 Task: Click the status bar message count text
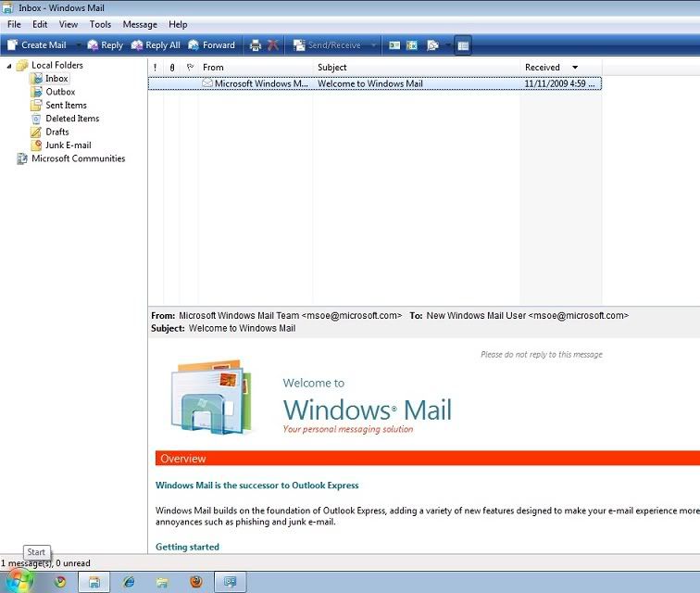point(45,563)
